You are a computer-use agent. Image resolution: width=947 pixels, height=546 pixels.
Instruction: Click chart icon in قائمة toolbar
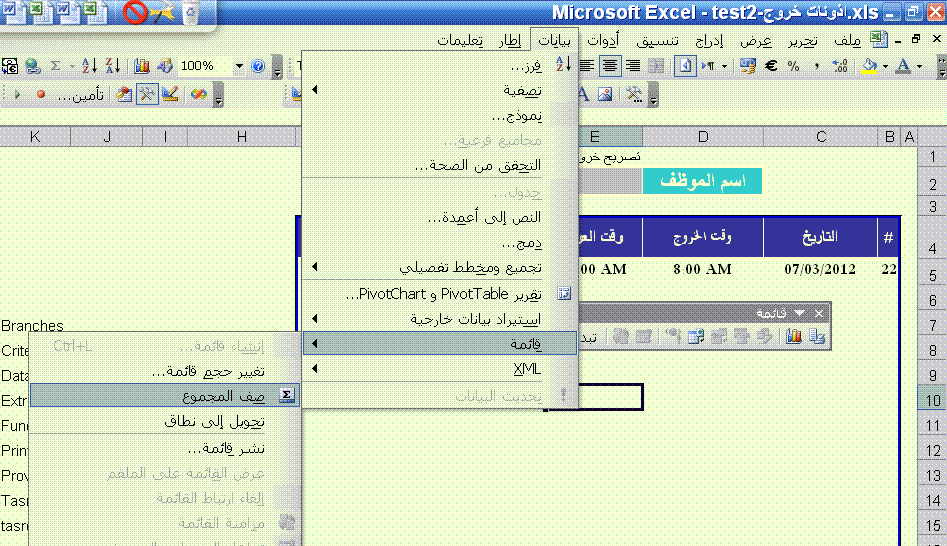coord(794,336)
